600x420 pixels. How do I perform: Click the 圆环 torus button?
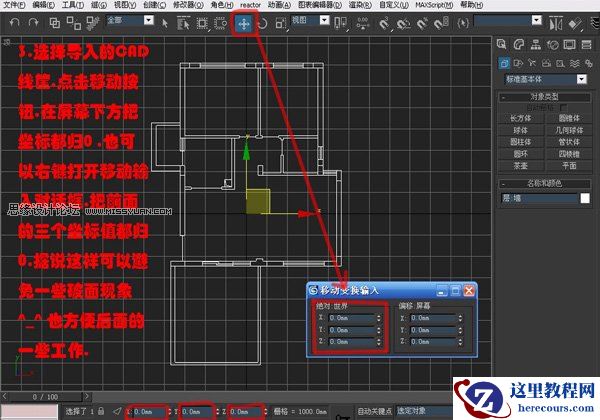pos(520,154)
